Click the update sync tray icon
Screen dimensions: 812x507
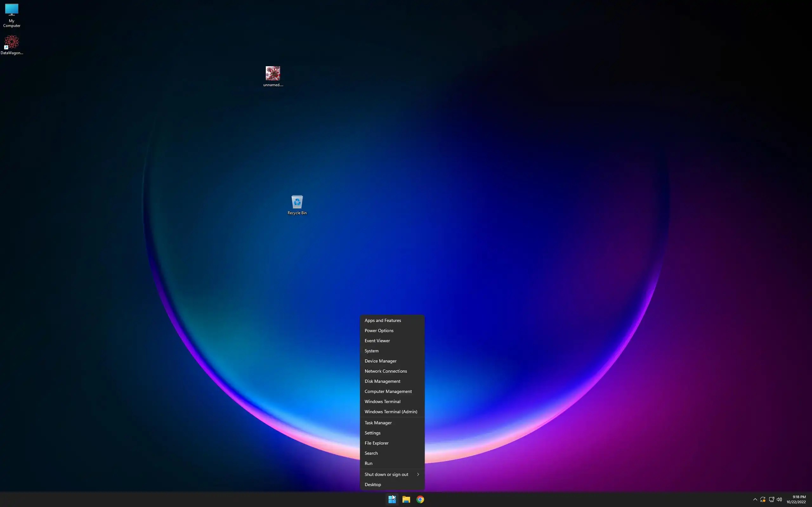pos(763,499)
